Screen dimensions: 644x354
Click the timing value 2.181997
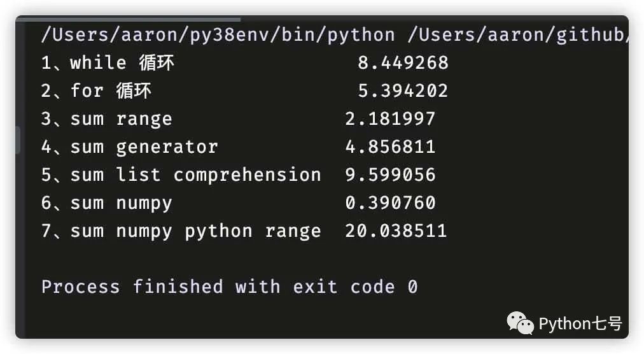tap(390, 118)
